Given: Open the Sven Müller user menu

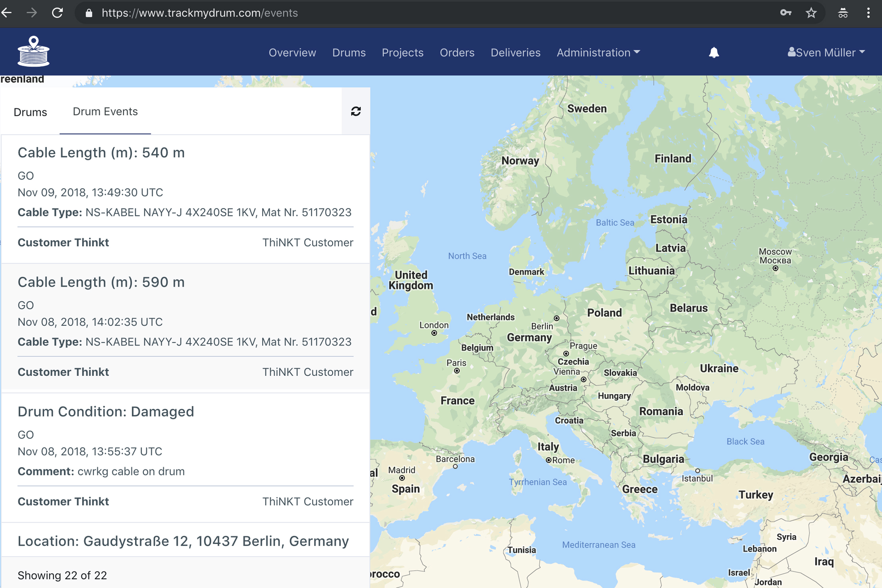Looking at the screenshot, I should pos(826,52).
